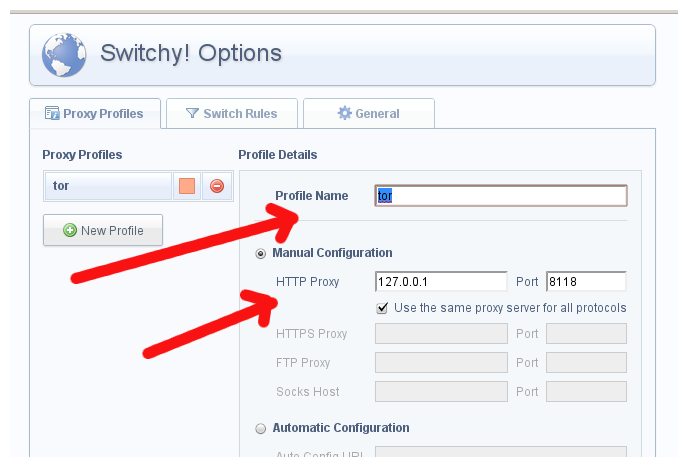Create a New Profile
The width and height of the screenshot is (688, 467).
[x=103, y=230]
